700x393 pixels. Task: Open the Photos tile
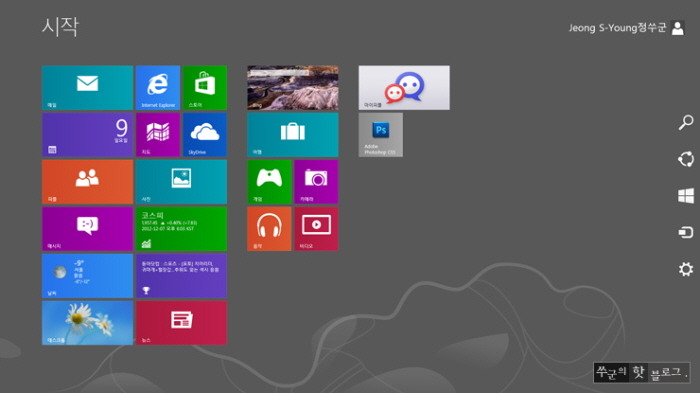[x=181, y=182]
